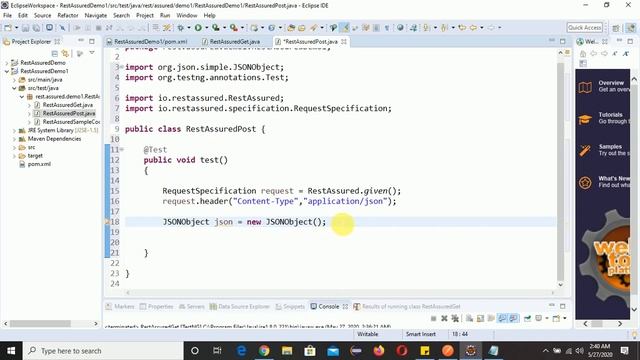Click the Reduce font A icon in Welcome
The image size is (640, 360).
pyautogui.click(x=615, y=53)
